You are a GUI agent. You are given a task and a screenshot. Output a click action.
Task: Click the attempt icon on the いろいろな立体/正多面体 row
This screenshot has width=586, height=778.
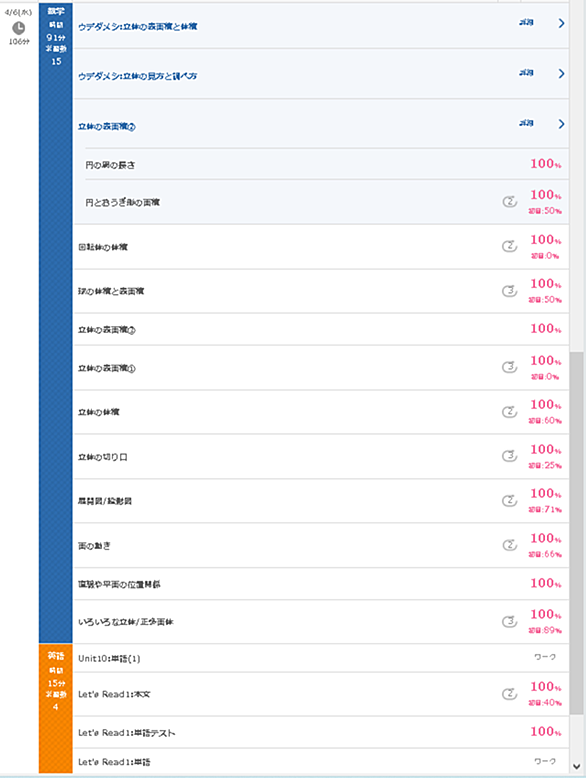coord(510,621)
